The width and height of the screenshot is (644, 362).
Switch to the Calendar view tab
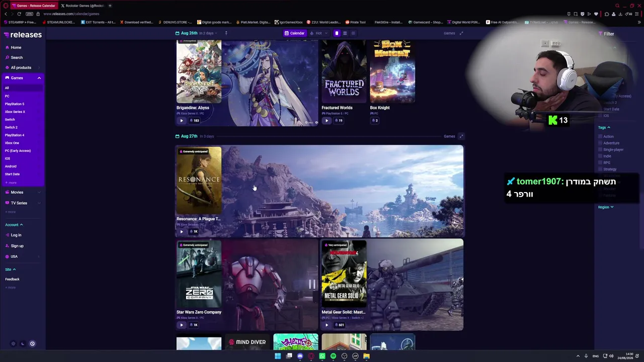pos(294,33)
